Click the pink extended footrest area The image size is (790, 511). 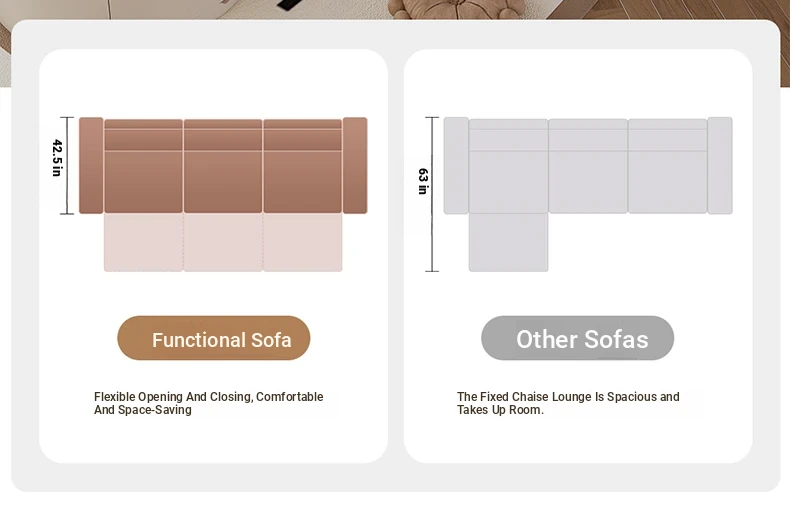coord(223,242)
